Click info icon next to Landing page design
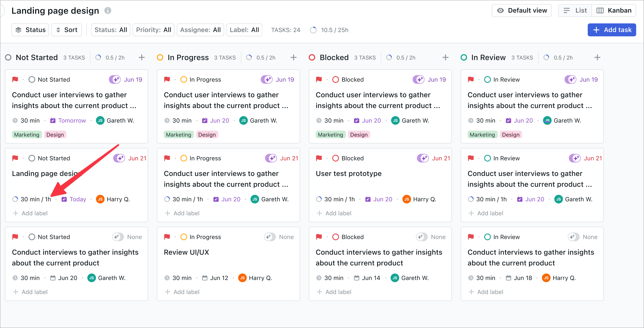Viewport: 644px width, 328px height. coord(107,10)
